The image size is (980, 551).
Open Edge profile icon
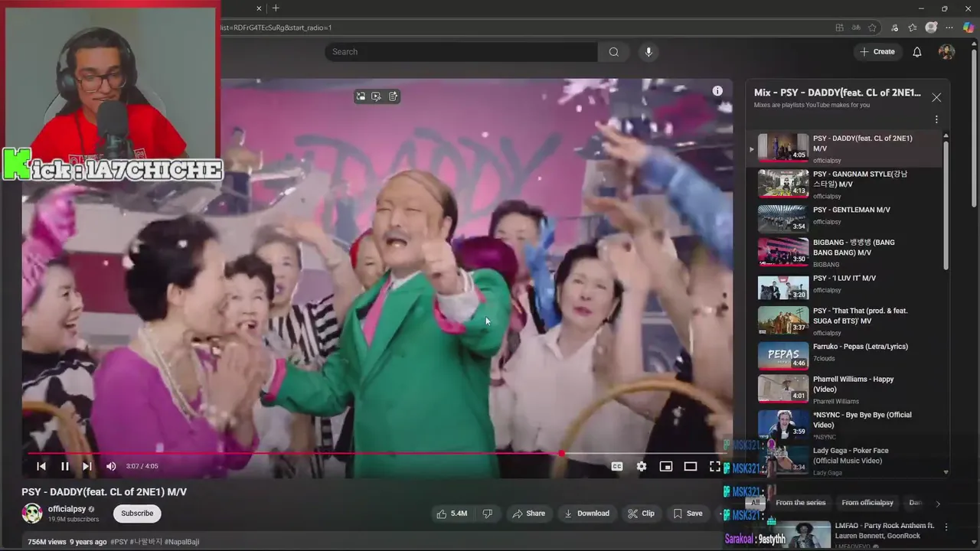click(x=931, y=28)
